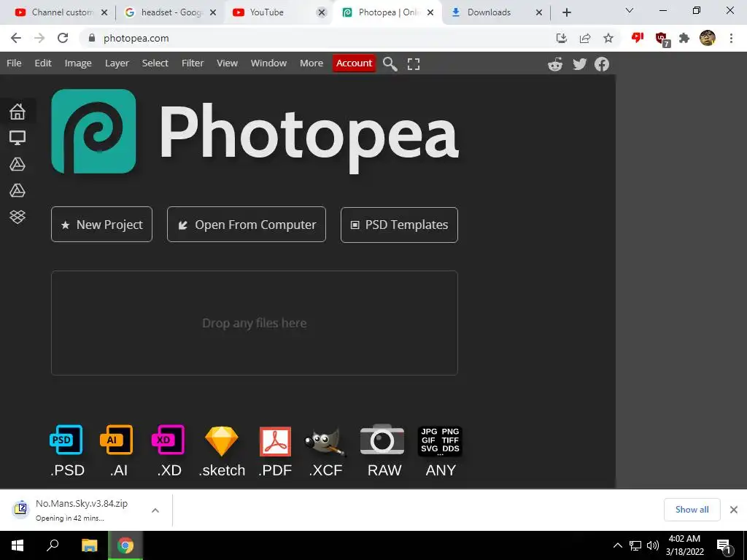Click Show all downloads button

pyautogui.click(x=692, y=510)
